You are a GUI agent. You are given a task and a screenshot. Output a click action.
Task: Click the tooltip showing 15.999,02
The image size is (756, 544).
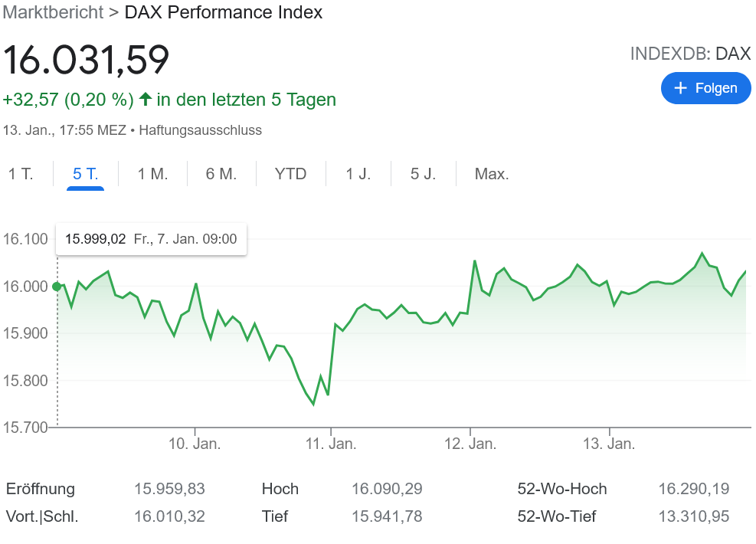(x=150, y=239)
